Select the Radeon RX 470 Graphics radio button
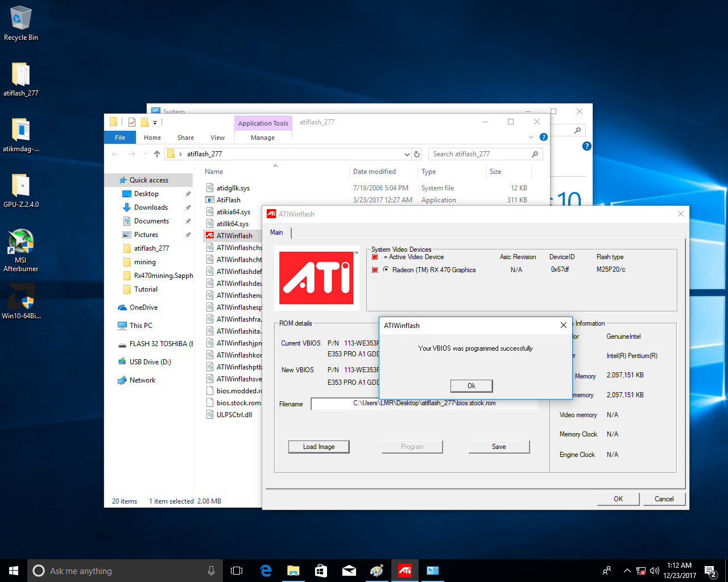Image resolution: width=728 pixels, height=582 pixels. (x=386, y=270)
